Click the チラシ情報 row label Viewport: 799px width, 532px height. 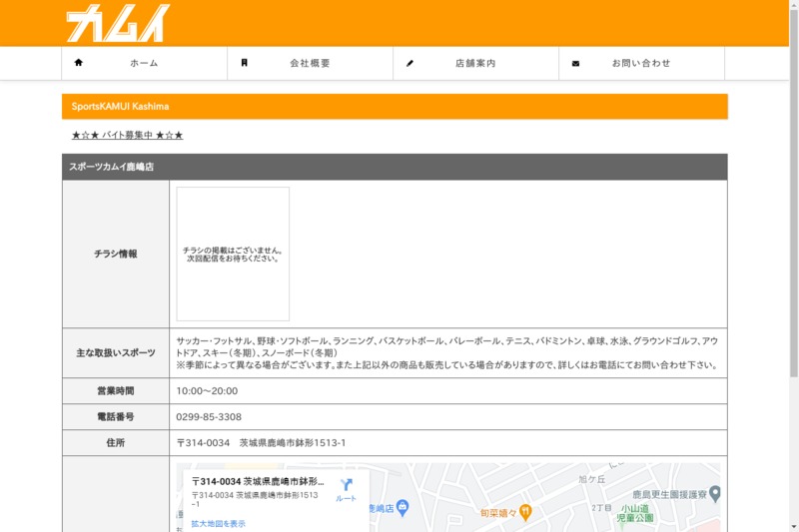(x=116, y=254)
